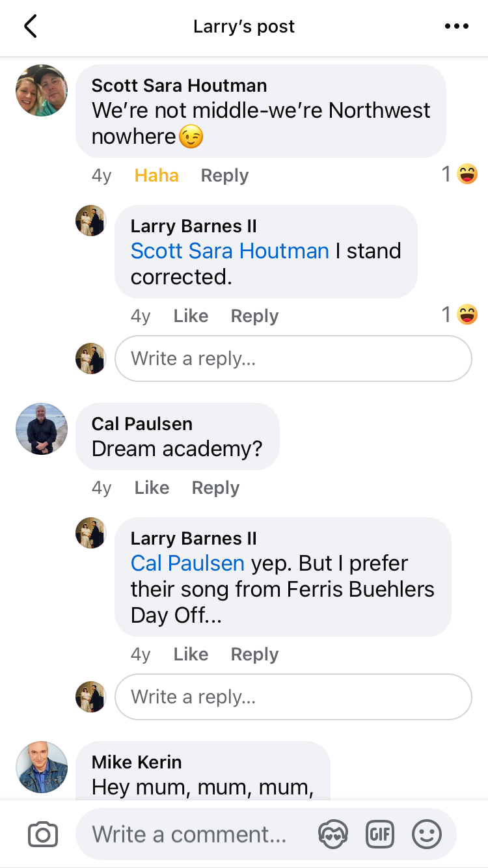Like Cal Paulsen's "Dream academy?" comment
This screenshot has width=488, height=868.
[152, 488]
